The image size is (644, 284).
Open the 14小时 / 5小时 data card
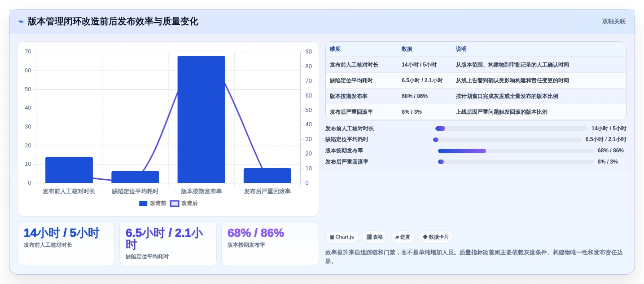coord(66,244)
